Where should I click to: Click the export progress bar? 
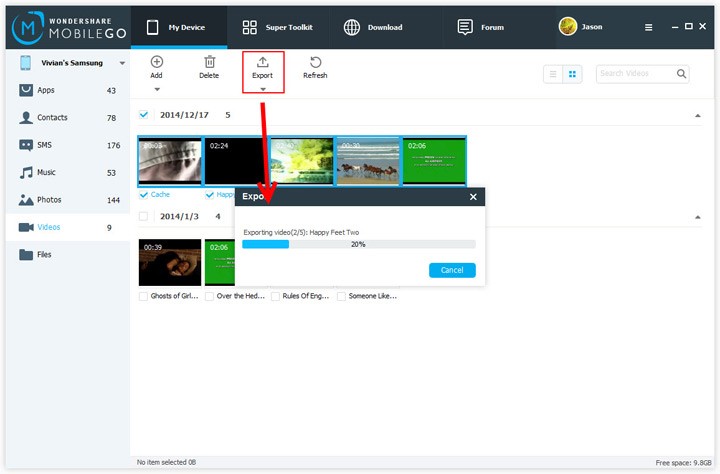pyautogui.click(x=358, y=244)
